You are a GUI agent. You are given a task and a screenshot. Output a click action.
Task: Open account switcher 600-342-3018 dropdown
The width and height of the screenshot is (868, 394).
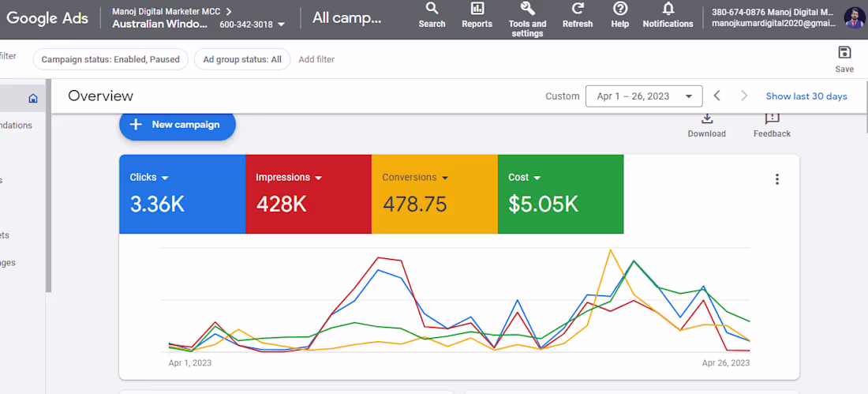(252, 24)
